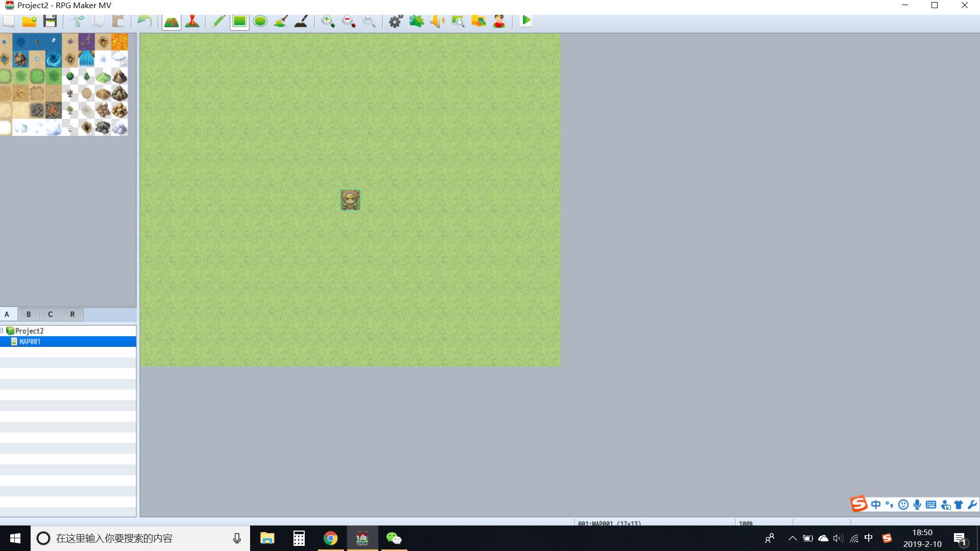980x551 pixels.
Task: Collapse the Project2 tree node
Action: (x=2, y=331)
